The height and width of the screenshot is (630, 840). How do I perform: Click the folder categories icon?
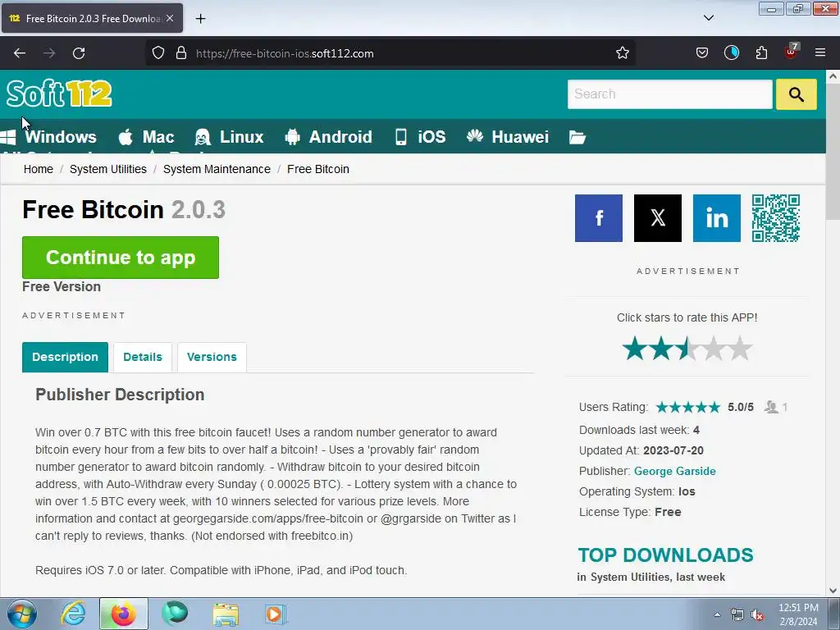point(577,138)
